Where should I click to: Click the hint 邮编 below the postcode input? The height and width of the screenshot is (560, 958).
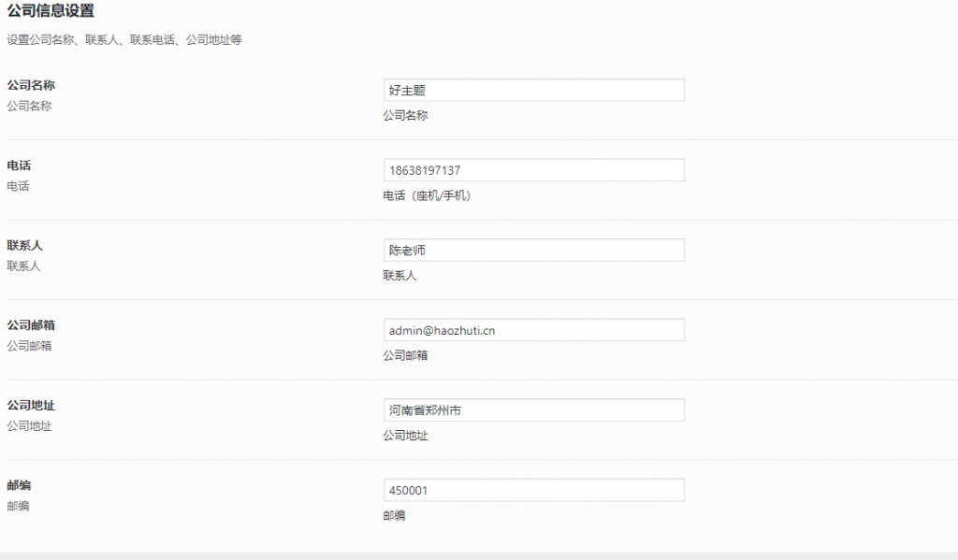click(x=394, y=515)
